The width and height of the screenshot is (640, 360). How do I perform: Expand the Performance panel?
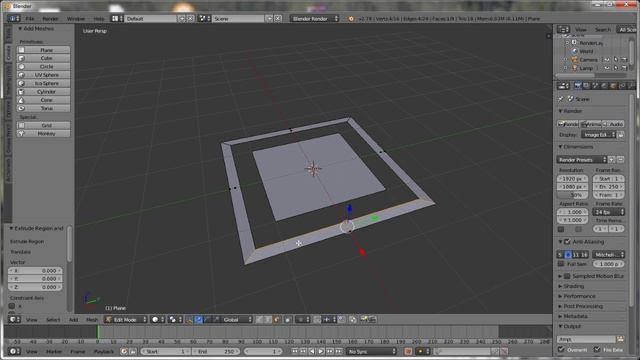click(x=560, y=296)
